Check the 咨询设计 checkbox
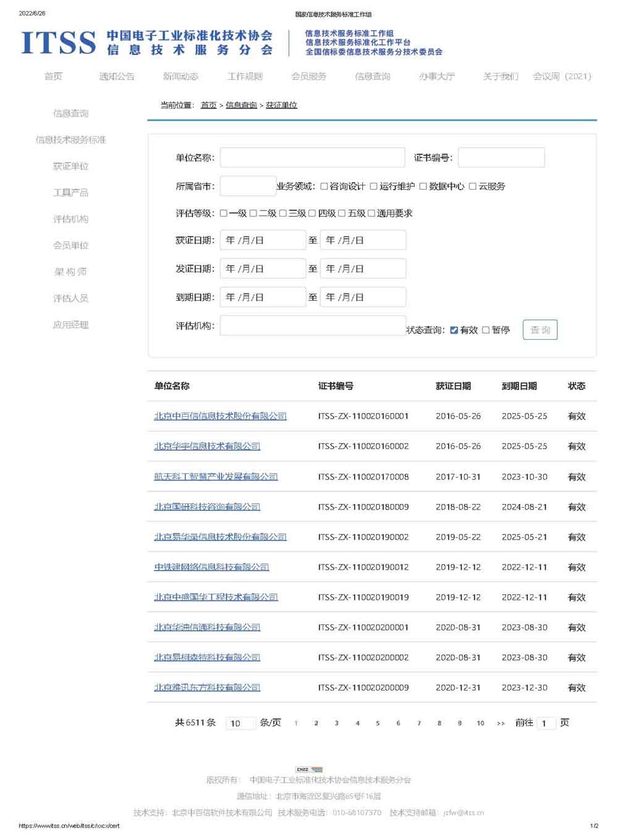The width and height of the screenshot is (618, 840). tap(324, 187)
